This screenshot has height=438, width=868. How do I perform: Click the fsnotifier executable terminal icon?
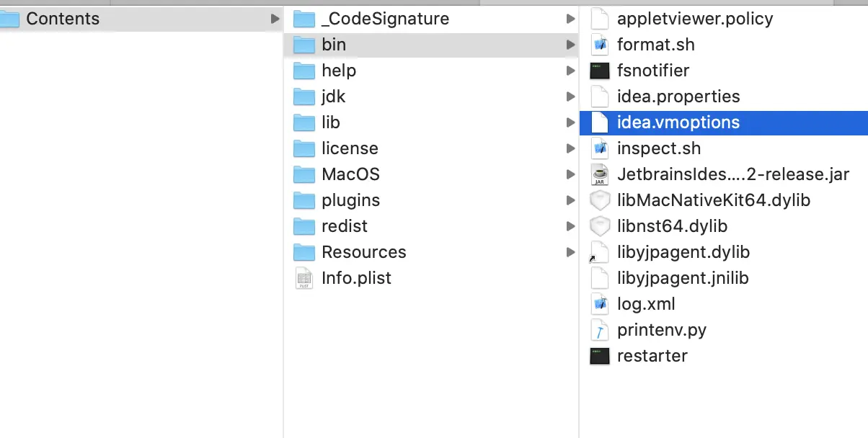(x=600, y=71)
